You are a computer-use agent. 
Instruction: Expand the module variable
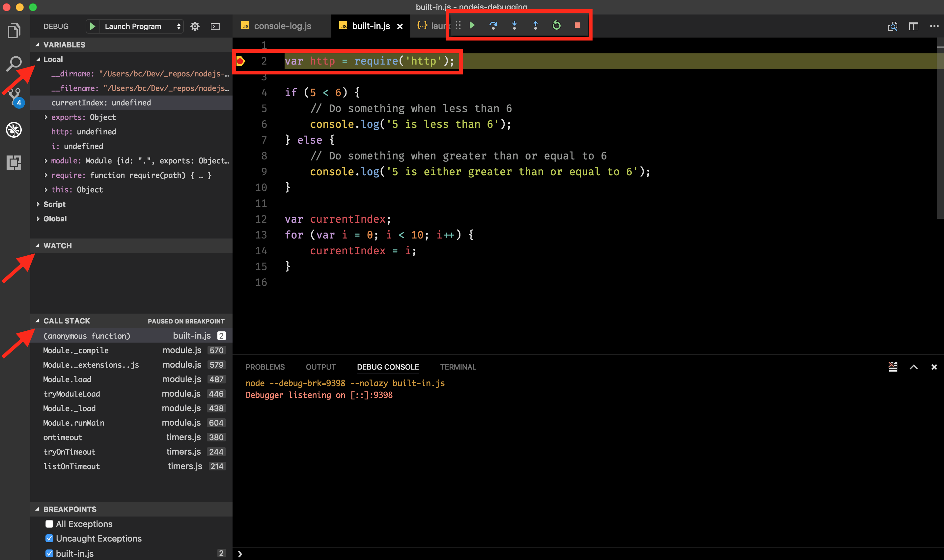coord(46,161)
